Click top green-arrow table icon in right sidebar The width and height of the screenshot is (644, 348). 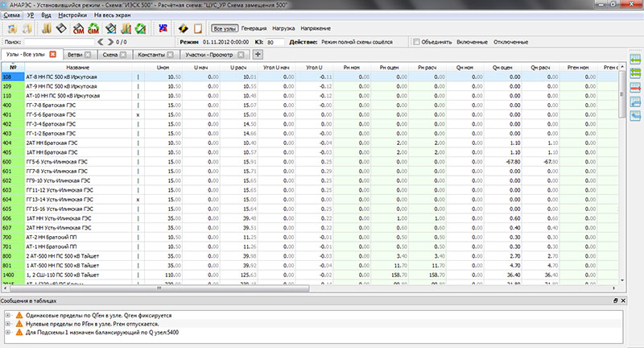click(x=635, y=60)
